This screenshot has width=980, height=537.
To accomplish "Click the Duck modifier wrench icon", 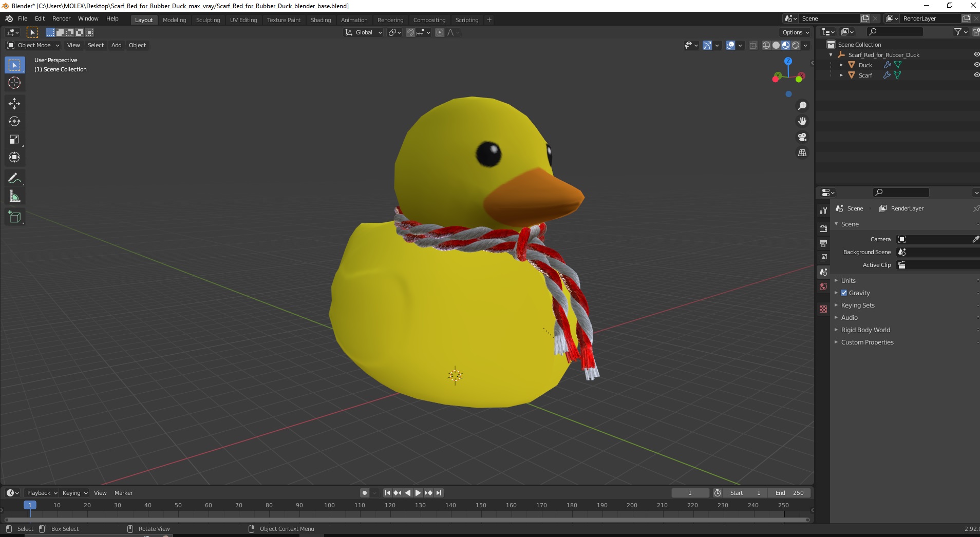I will (887, 65).
